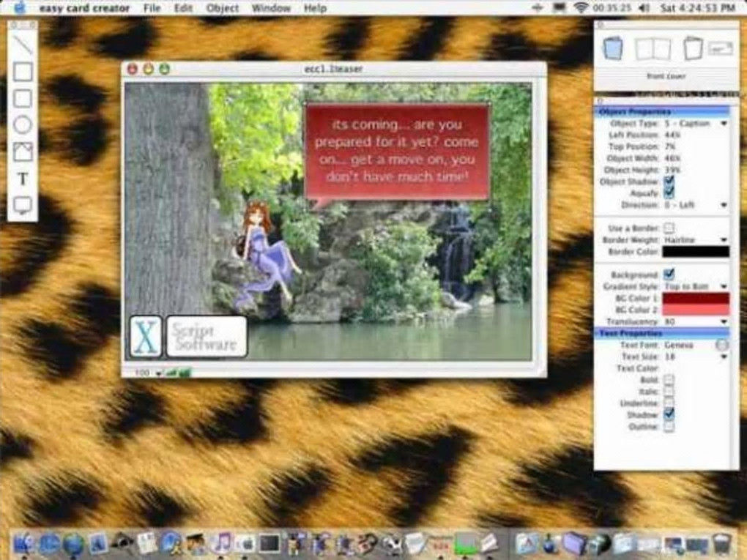Select the Text (T) tool
The width and height of the screenshot is (747, 560).
(x=23, y=179)
